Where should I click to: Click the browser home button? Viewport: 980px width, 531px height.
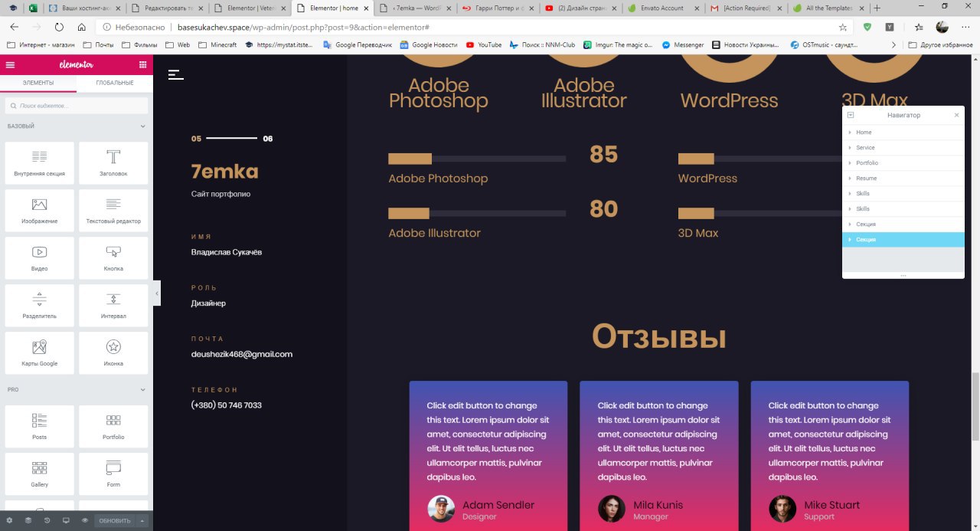(x=81, y=26)
